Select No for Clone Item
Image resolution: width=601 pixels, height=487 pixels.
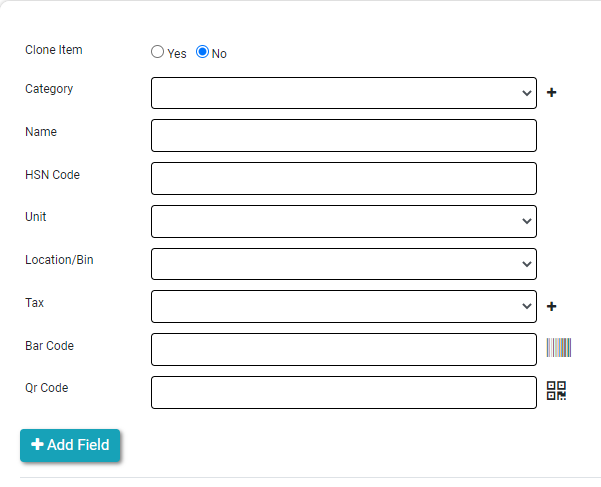(202, 52)
